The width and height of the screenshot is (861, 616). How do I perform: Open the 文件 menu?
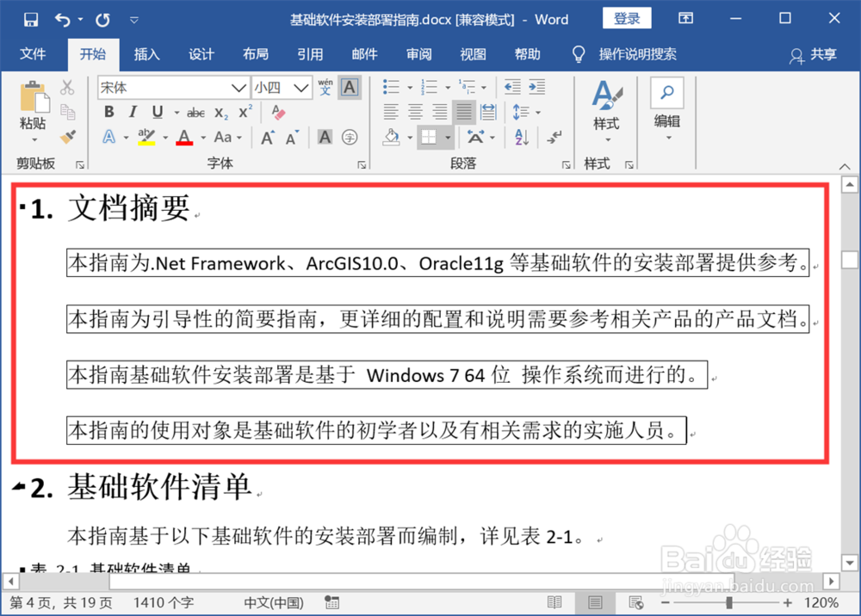[x=34, y=54]
